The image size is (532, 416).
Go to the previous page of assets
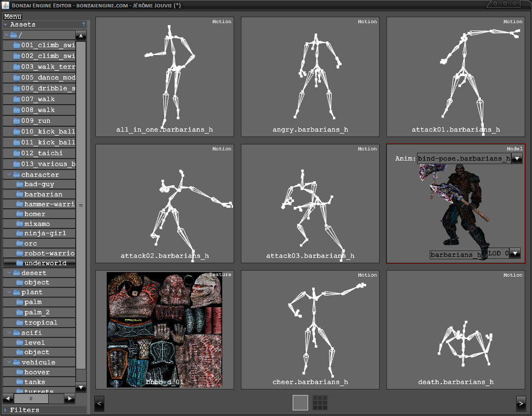[99, 403]
